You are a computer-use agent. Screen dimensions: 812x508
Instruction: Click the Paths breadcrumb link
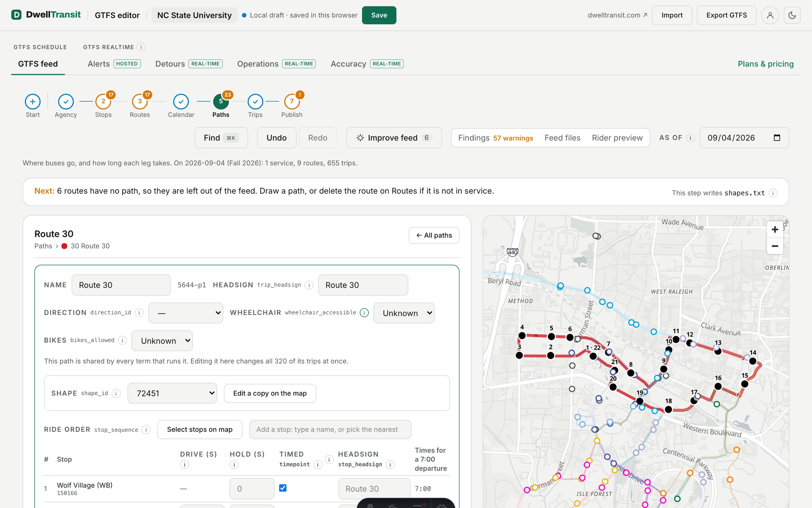tap(43, 246)
